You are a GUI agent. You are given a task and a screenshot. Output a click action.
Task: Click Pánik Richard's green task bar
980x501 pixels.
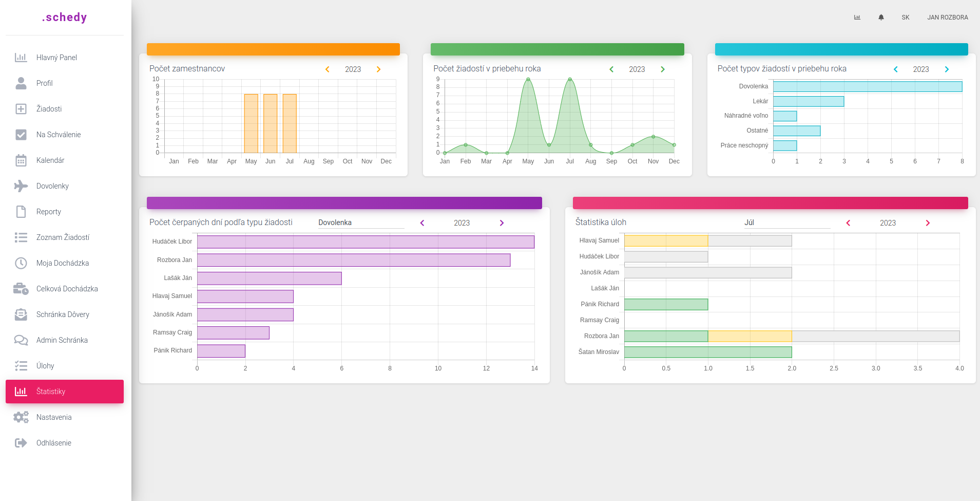click(x=666, y=304)
